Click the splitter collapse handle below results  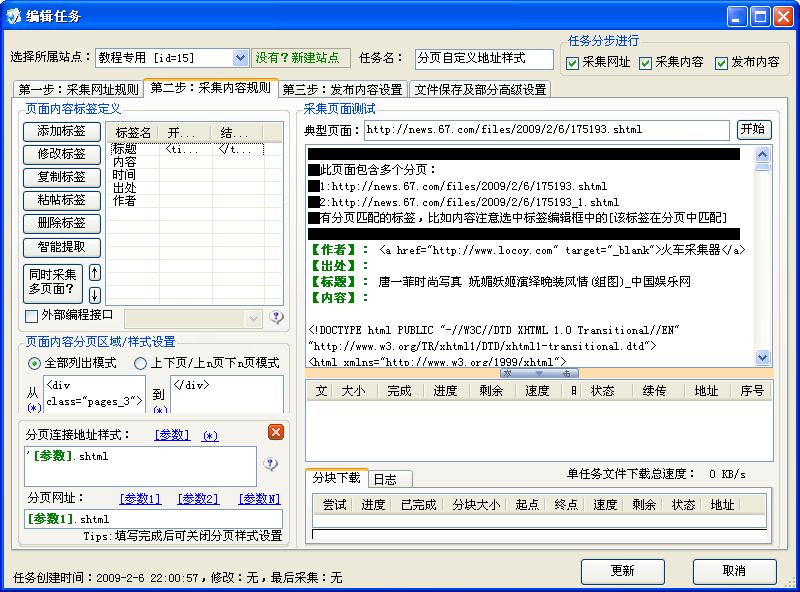[539, 373]
